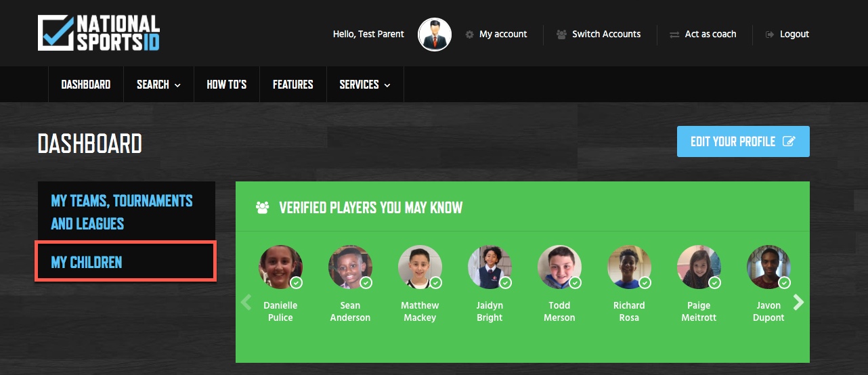Show previous players with left carousel arrow
868x375 pixels.
(x=246, y=302)
